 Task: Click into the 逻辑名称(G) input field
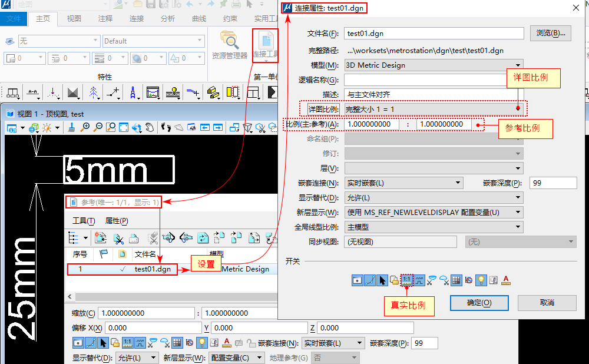pos(434,80)
